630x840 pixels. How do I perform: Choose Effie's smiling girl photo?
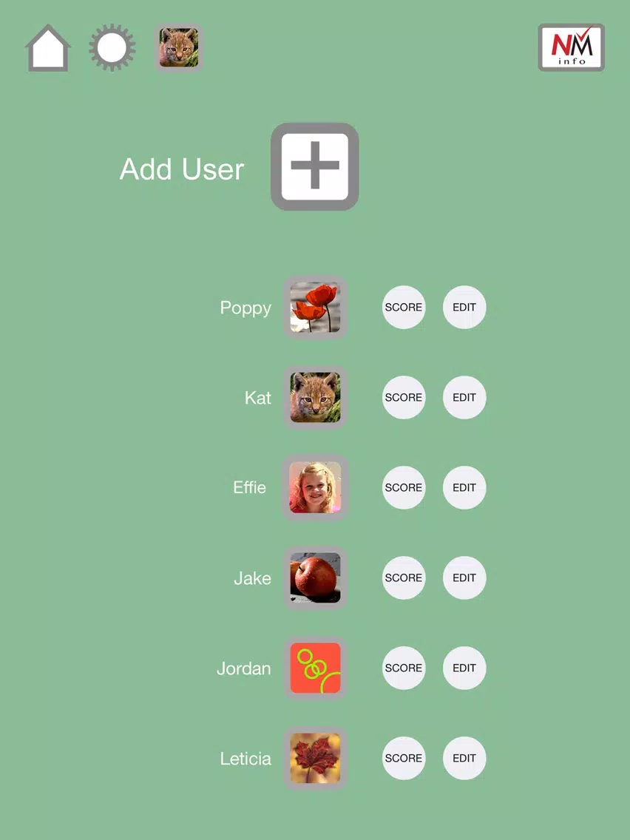tap(316, 487)
